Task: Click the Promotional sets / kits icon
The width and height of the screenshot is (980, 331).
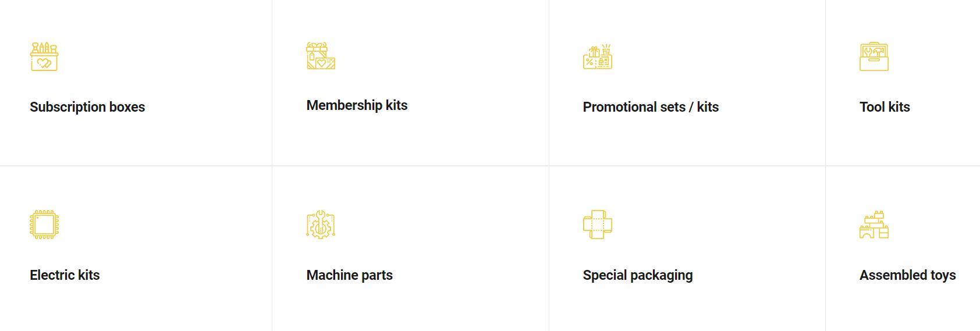Action: pyautogui.click(x=597, y=56)
